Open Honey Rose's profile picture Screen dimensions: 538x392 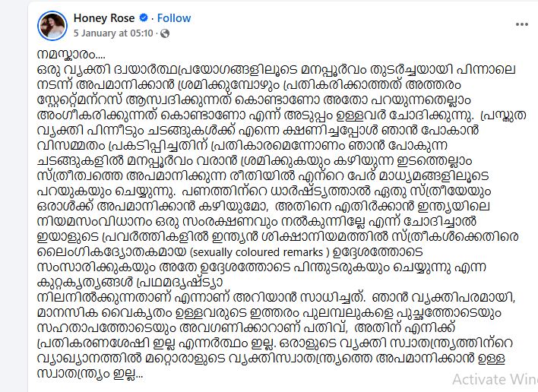click(52, 25)
